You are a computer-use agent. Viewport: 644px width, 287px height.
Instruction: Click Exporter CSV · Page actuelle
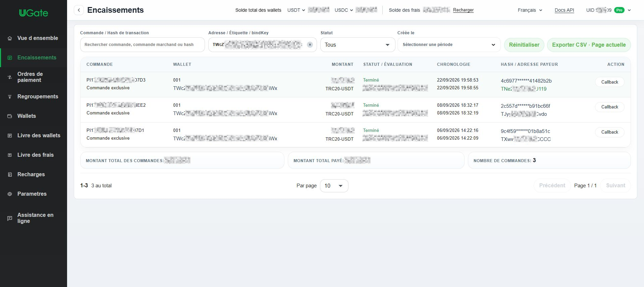(x=589, y=45)
